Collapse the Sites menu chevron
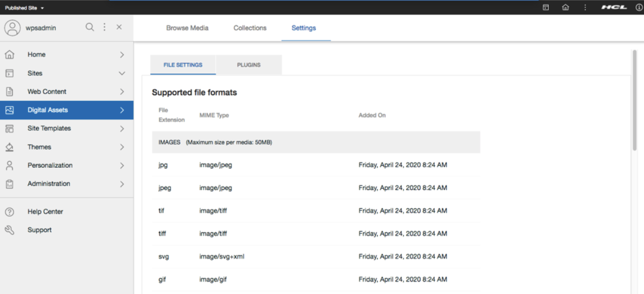 point(122,73)
